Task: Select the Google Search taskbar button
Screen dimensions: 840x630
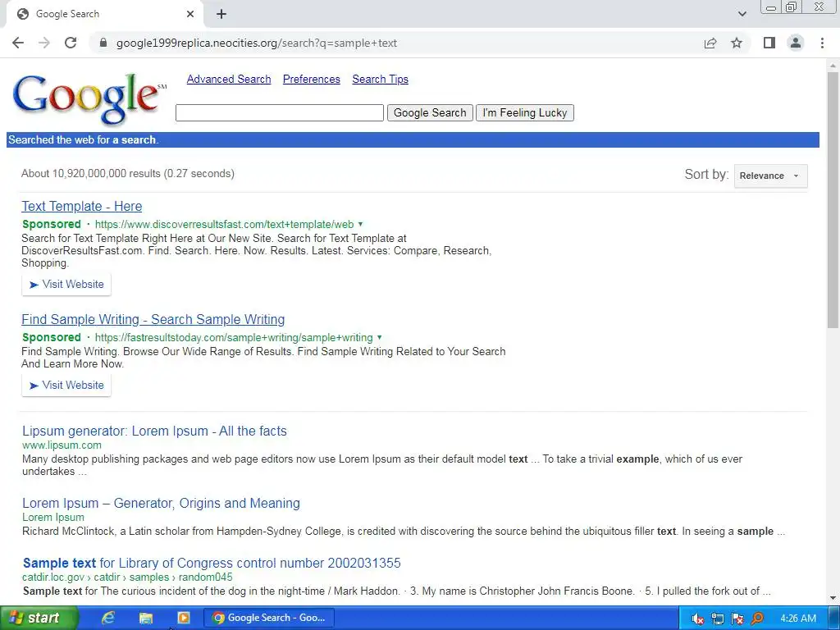Action: pos(269,618)
